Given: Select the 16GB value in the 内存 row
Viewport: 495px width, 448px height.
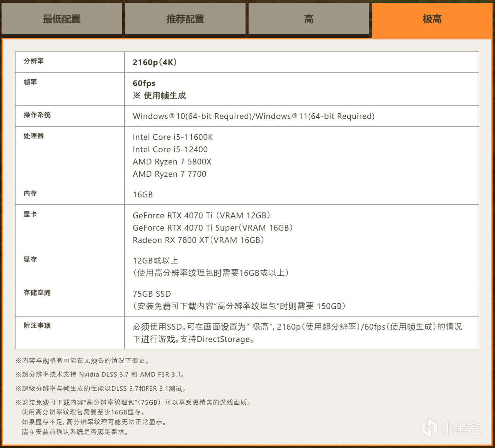Looking at the screenshot, I should (x=143, y=195).
